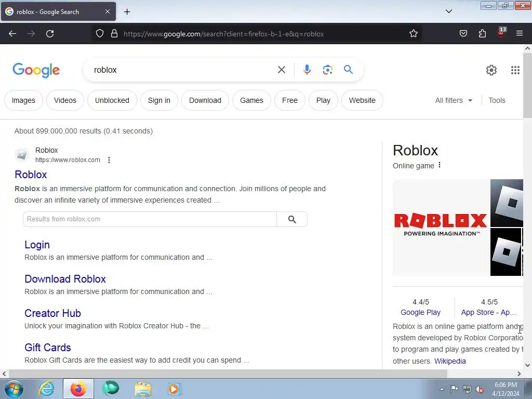Open Google quick settings gear
This screenshot has height=399, width=532.
[x=491, y=70]
